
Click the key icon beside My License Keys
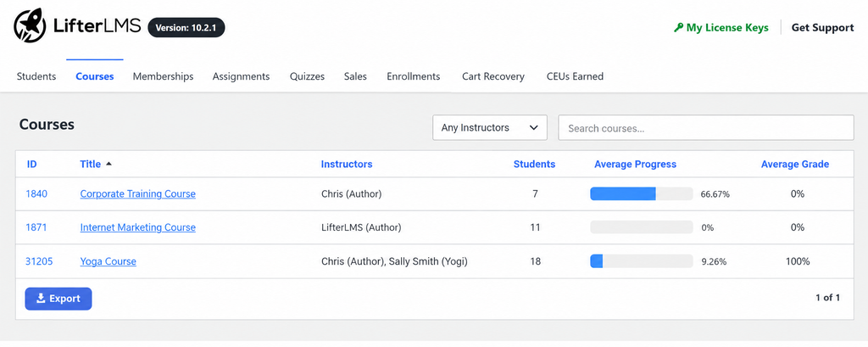coord(678,28)
